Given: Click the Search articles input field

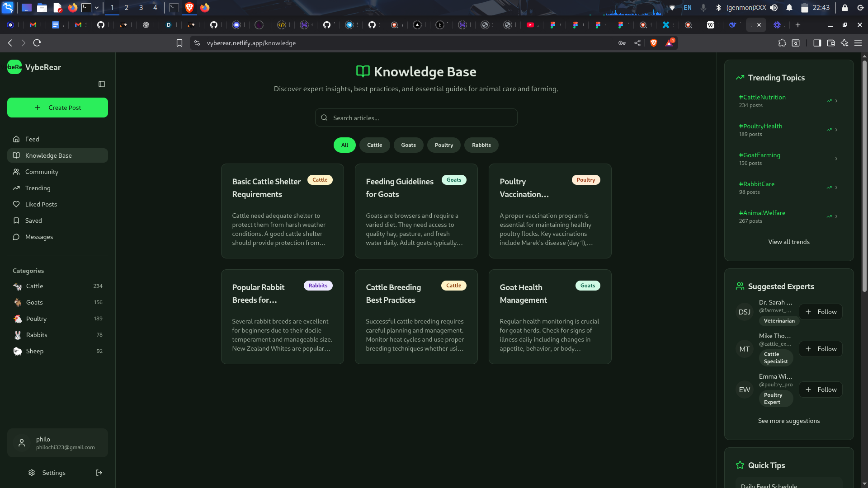Looking at the screenshot, I should 416,118.
